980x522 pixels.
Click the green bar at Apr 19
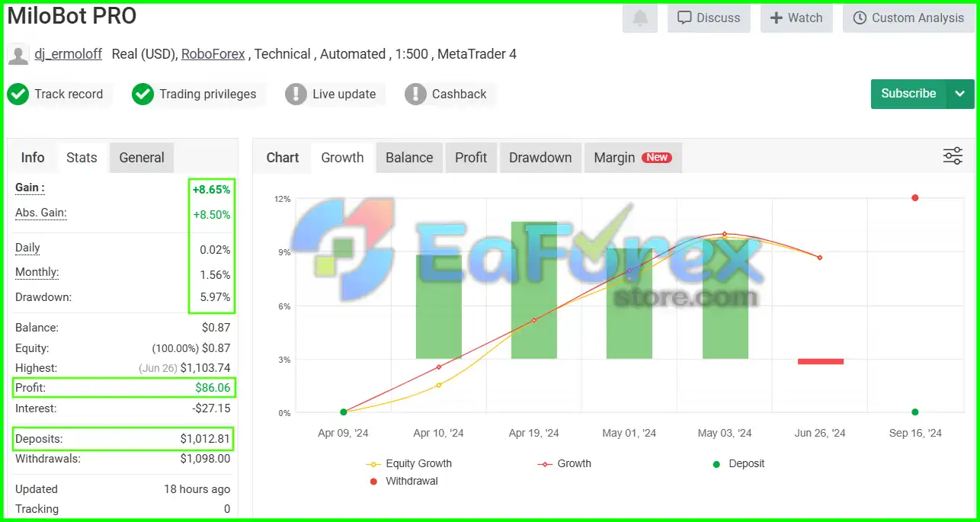pyautogui.click(x=533, y=290)
